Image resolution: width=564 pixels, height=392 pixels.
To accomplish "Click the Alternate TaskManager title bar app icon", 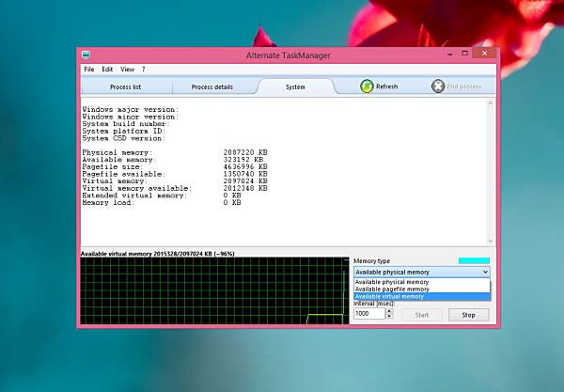I will pyautogui.click(x=86, y=55).
